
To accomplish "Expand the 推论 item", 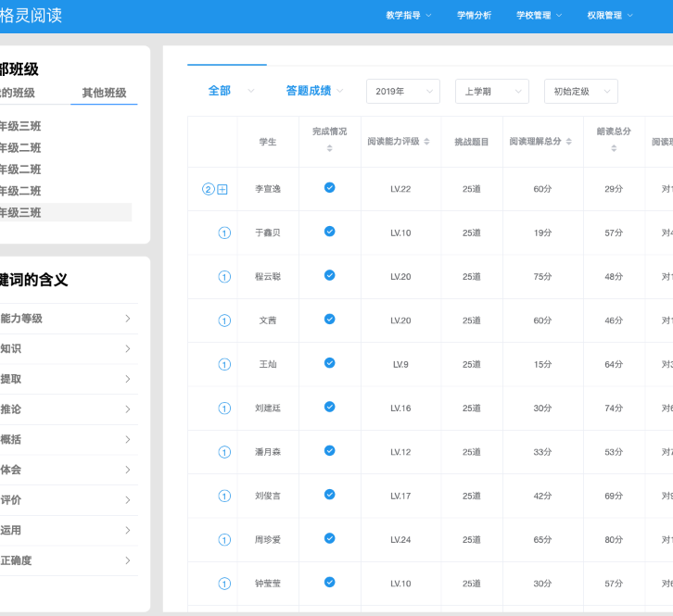I will (x=69, y=409).
